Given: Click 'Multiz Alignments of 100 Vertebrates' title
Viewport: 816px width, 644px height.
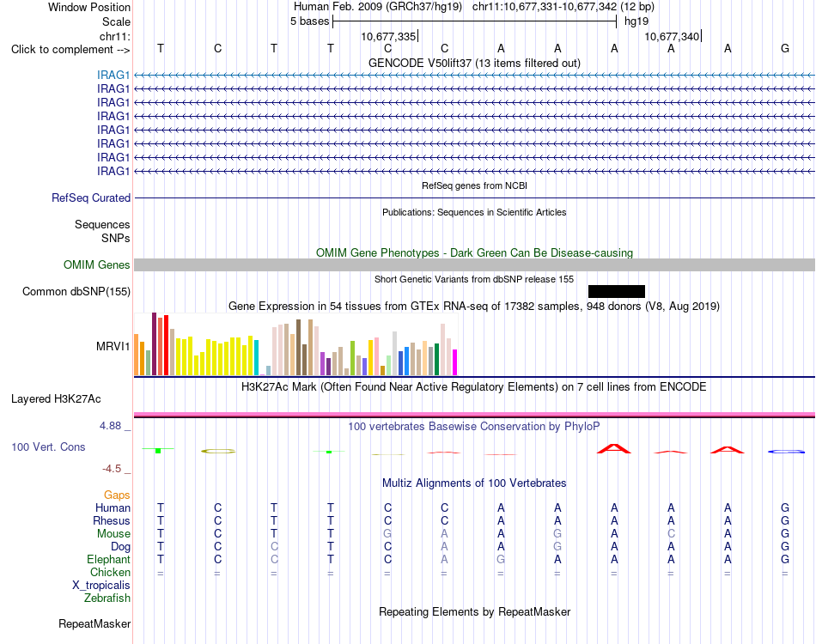Looking at the screenshot, I should pos(474,483).
